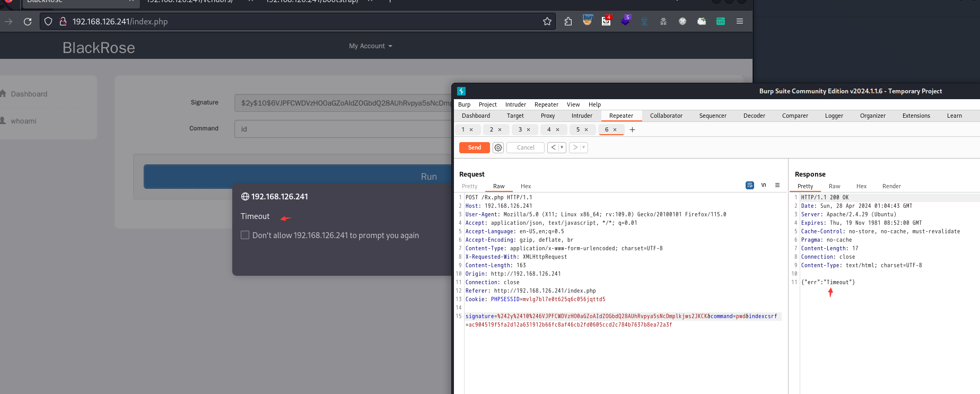Go to previous Repeater request in history
Image resolution: width=980 pixels, height=394 pixels.
(553, 147)
